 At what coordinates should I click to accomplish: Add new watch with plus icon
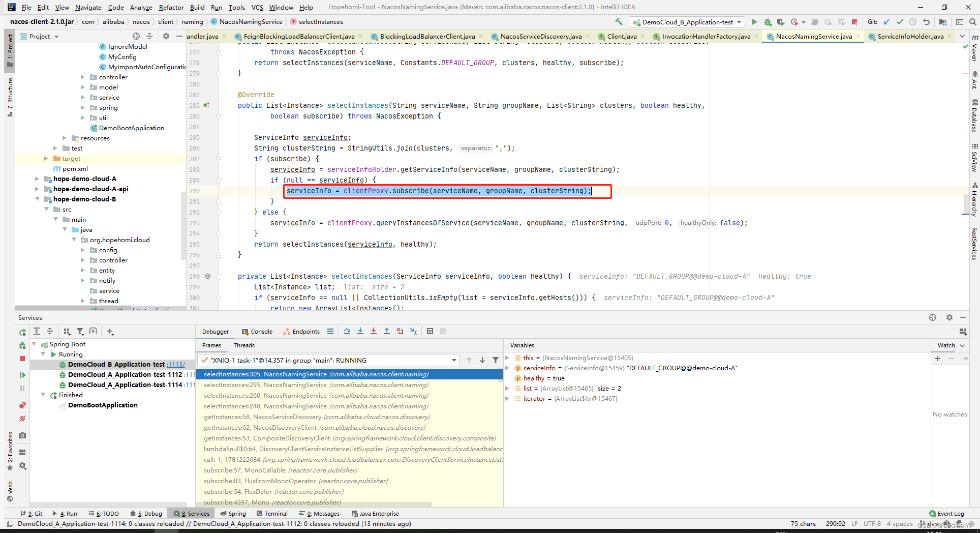pyautogui.click(x=938, y=359)
